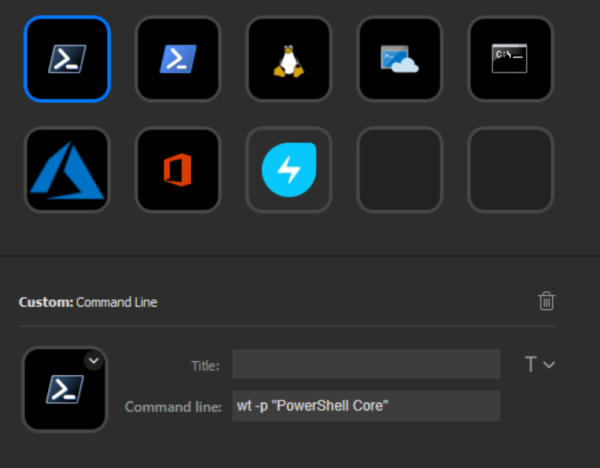Delete the Command Line action with trash icon

pos(546,301)
